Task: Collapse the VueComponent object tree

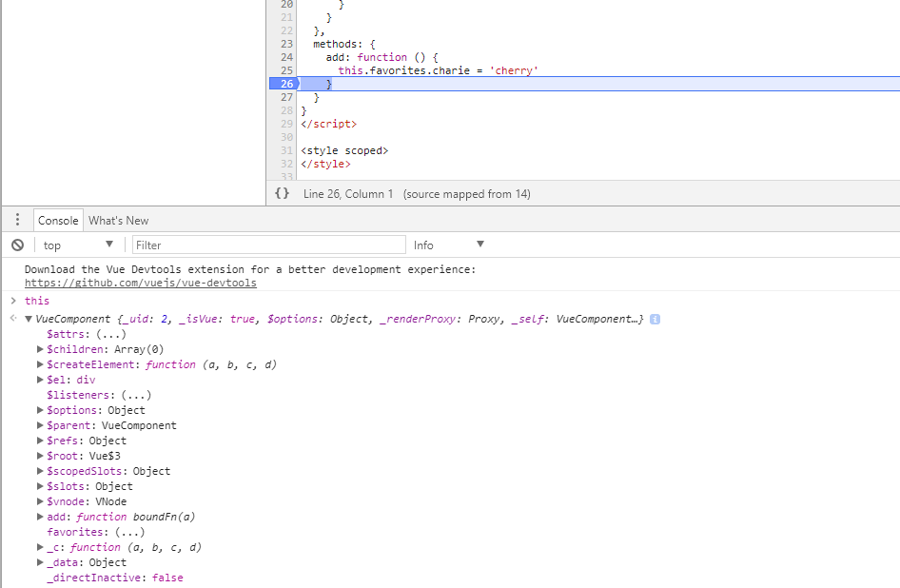Action: coord(29,320)
